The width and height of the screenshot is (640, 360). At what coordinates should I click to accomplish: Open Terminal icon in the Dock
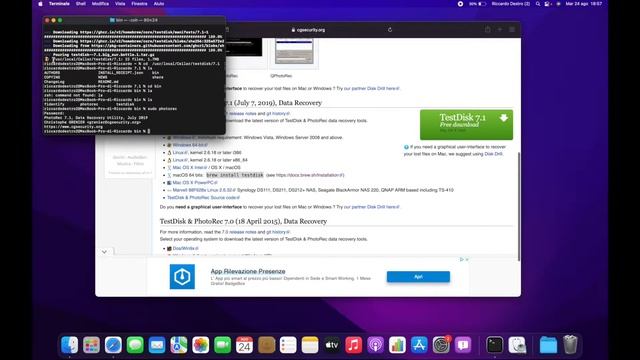[x=495, y=345]
